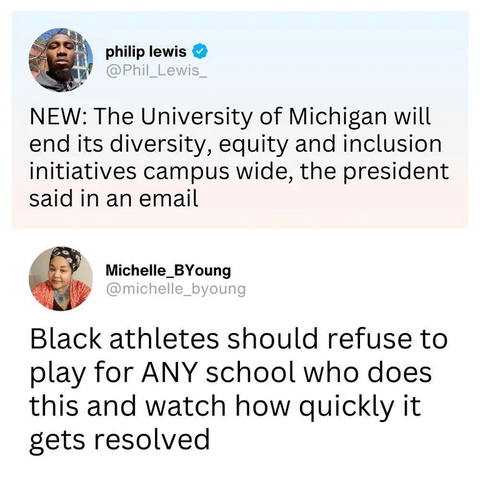Click the line said in an email
The width and height of the screenshot is (480, 480).
click(x=114, y=198)
